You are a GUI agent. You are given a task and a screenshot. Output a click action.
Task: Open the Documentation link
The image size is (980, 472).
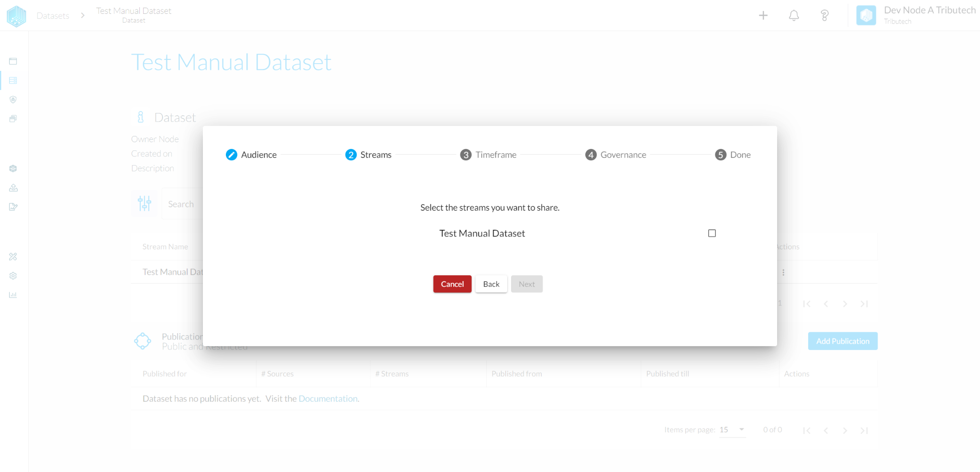328,399
